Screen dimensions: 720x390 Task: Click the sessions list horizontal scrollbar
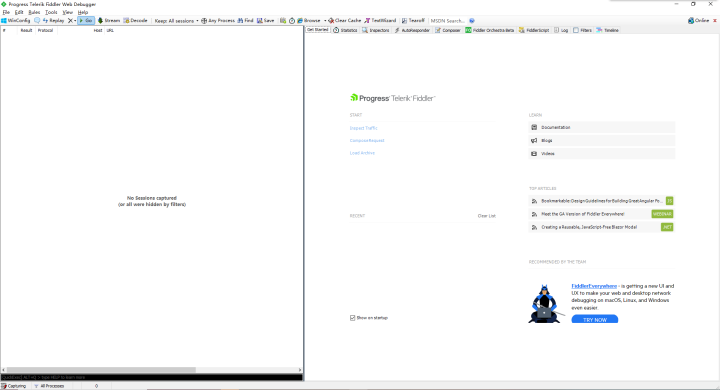pos(152,370)
